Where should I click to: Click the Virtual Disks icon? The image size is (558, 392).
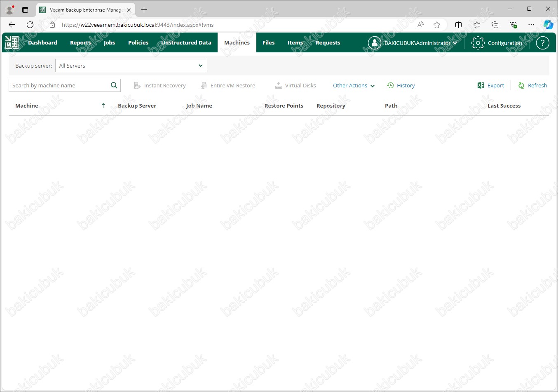coord(278,85)
